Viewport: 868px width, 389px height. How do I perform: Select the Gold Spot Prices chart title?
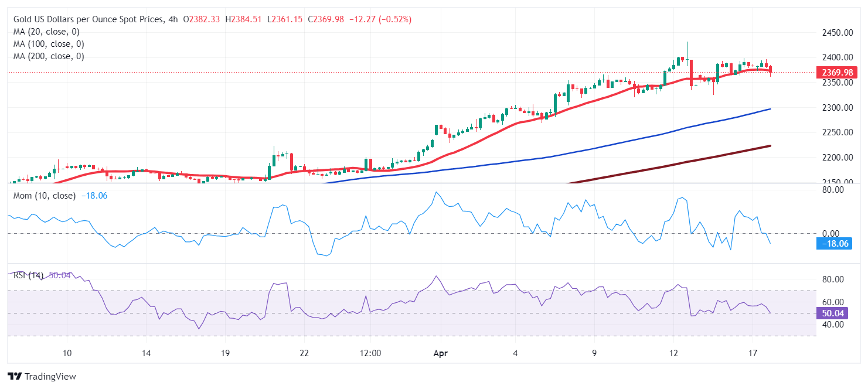tap(87, 19)
